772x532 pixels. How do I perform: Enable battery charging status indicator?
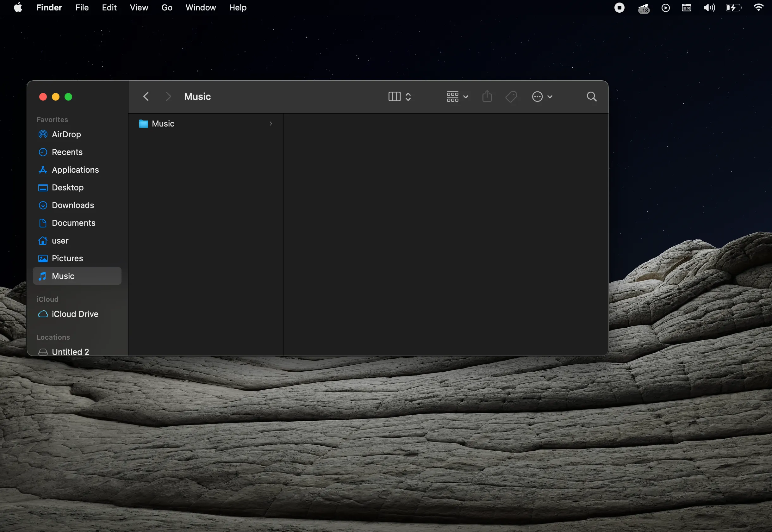(733, 8)
